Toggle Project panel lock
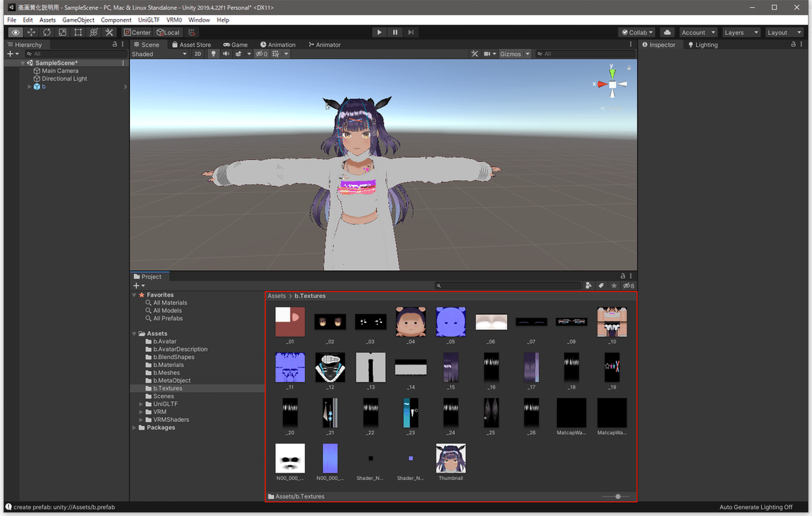The height and width of the screenshot is (516, 812). pos(623,276)
